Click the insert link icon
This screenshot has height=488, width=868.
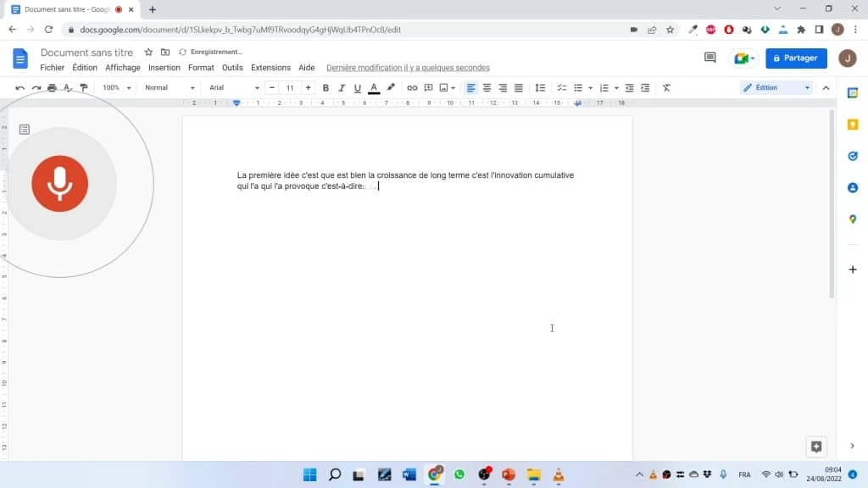[412, 88]
